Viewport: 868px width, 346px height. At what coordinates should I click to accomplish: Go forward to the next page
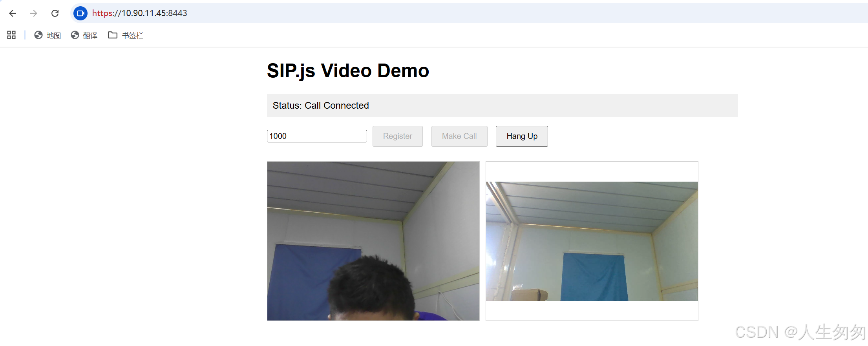click(34, 13)
